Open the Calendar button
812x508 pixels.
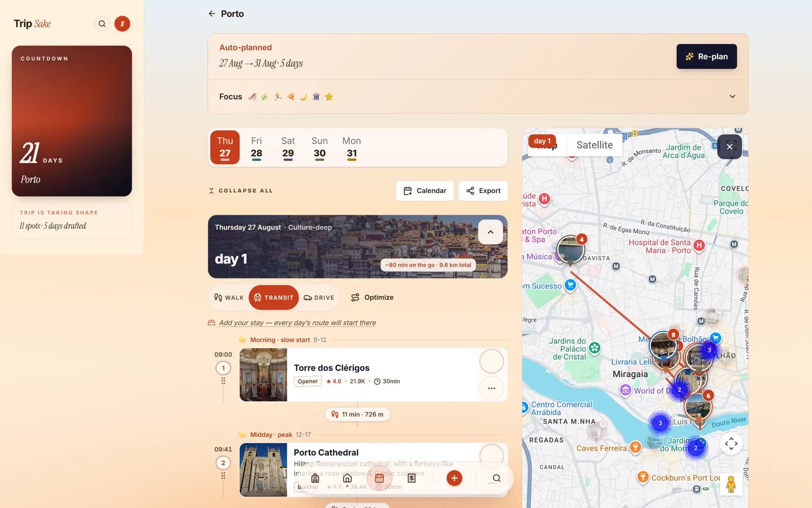pos(425,191)
